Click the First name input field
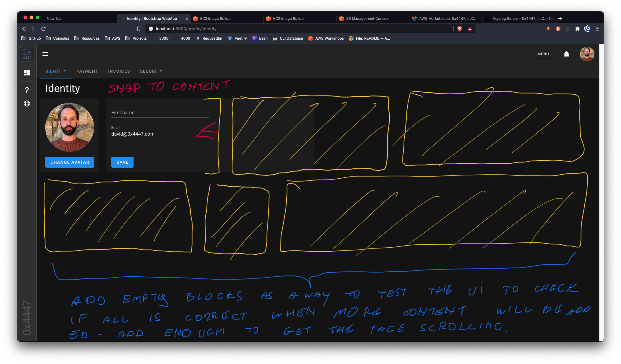The image size is (621, 364). 160,113
